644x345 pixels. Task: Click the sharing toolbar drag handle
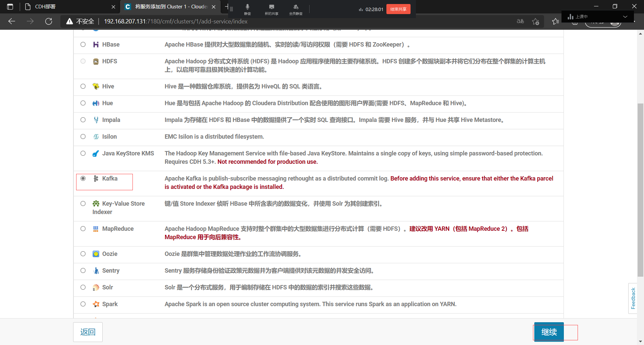(231, 9)
